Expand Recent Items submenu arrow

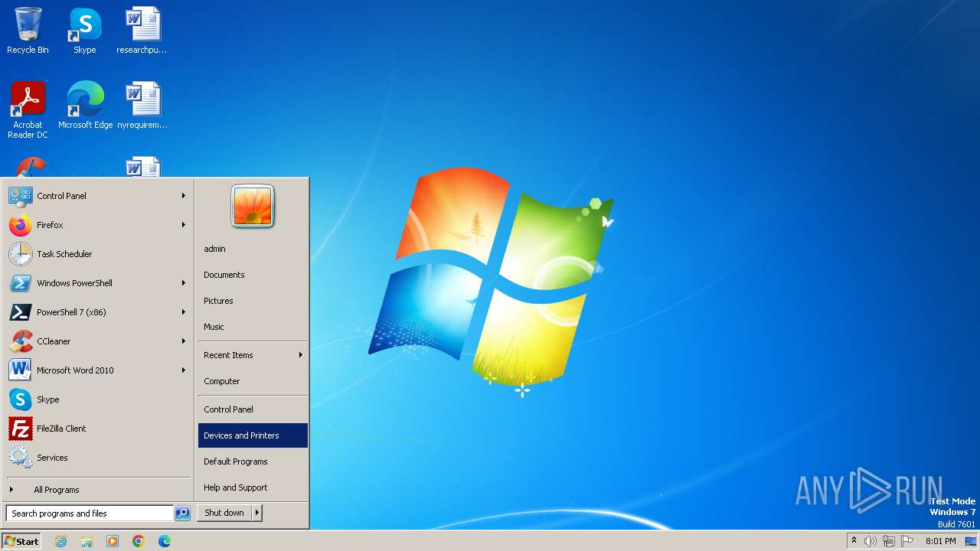pyautogui.click(x=300, y=355)
